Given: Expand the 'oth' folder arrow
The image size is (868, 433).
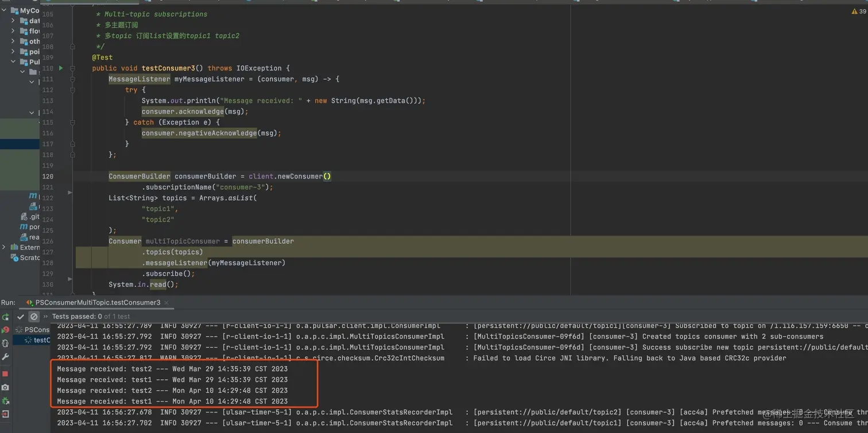Looking at the screenshot, I should 13,41.
